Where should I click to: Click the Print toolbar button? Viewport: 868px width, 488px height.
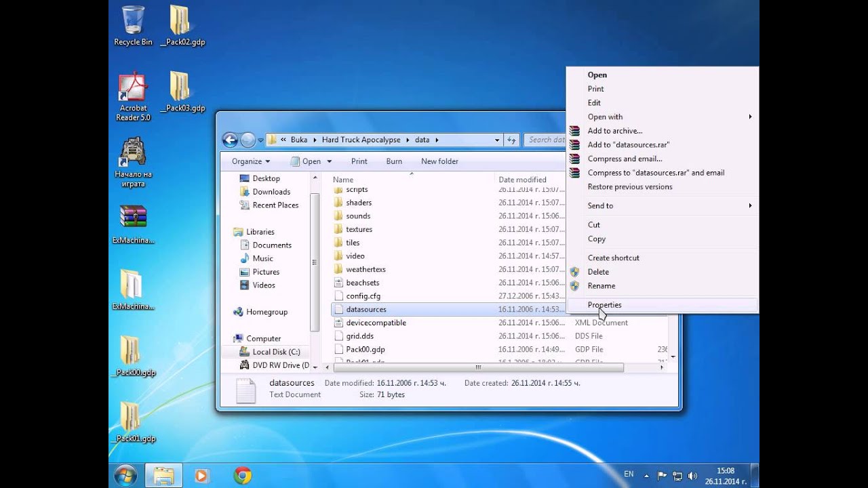(359, 161)
